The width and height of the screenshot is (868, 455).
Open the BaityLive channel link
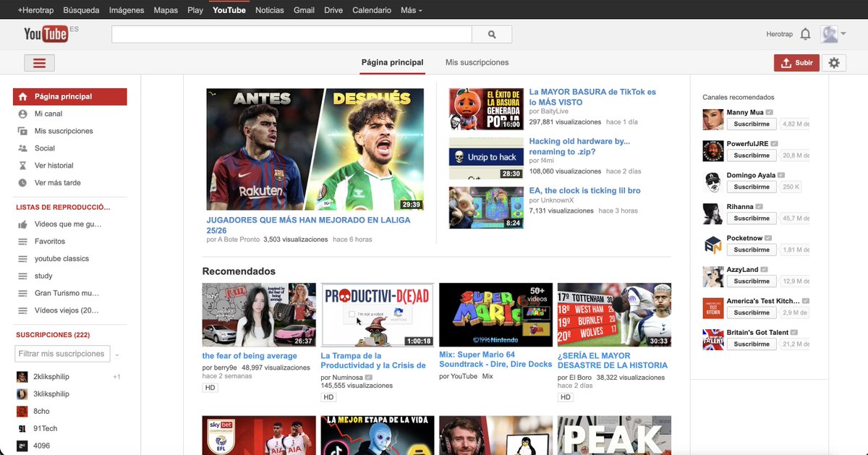click(x=553, y=111)
